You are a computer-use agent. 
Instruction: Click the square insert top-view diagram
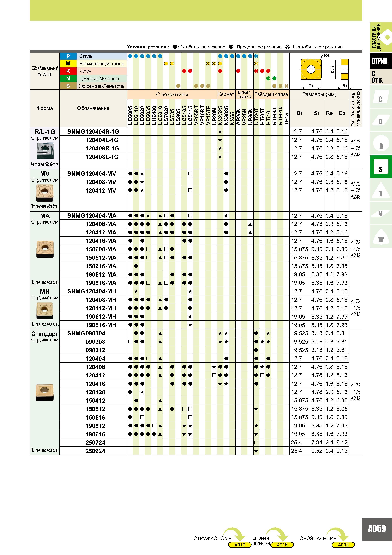[311, 69]
